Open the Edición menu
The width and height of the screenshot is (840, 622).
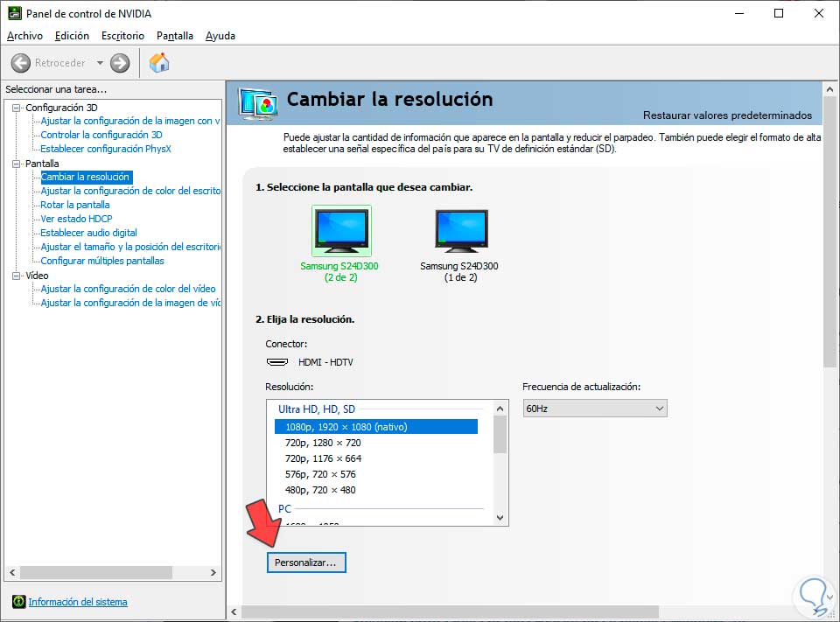(x=72, y=36)
